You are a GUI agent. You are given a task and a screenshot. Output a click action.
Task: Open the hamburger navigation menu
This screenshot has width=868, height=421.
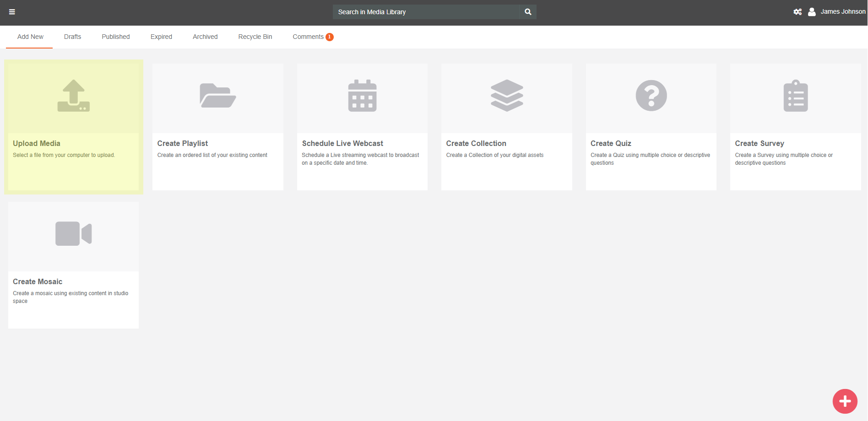12,12
